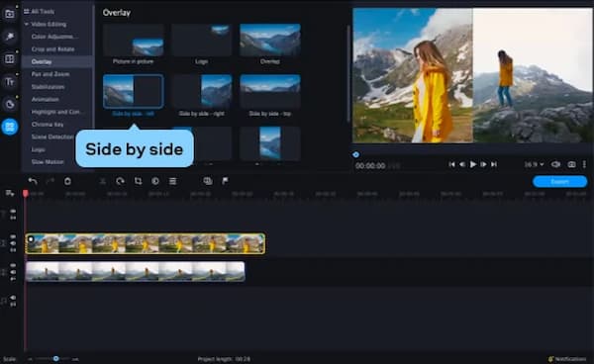Screen dimensions: 594x364
Task: Take a snapshot with the camera icon
Action: click(x=571, y=164)
